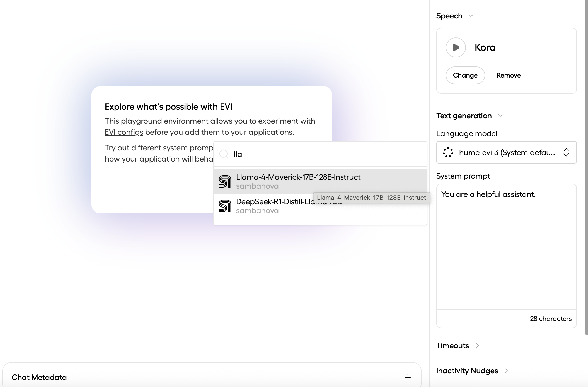This screenshot has height=387, width=588.
Task: Click the hume-evi-3 dotted logo icon
Action: (x=448, y=152)
